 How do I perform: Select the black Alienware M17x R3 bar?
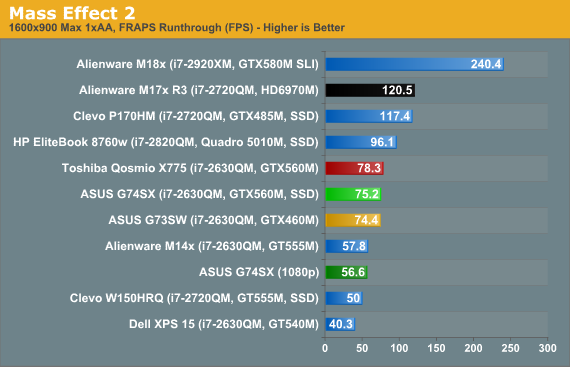pyautogui.click(x=370, y=90)
